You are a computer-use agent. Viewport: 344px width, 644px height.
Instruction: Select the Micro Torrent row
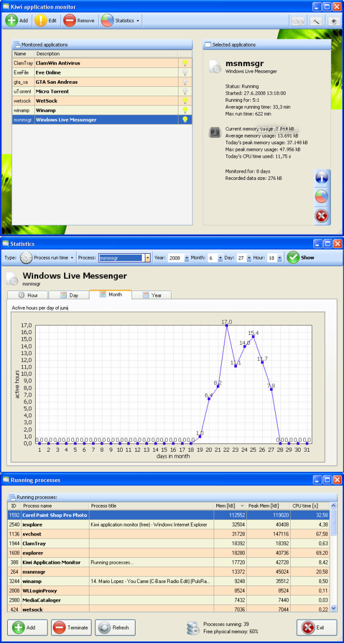tap(102, 91)
